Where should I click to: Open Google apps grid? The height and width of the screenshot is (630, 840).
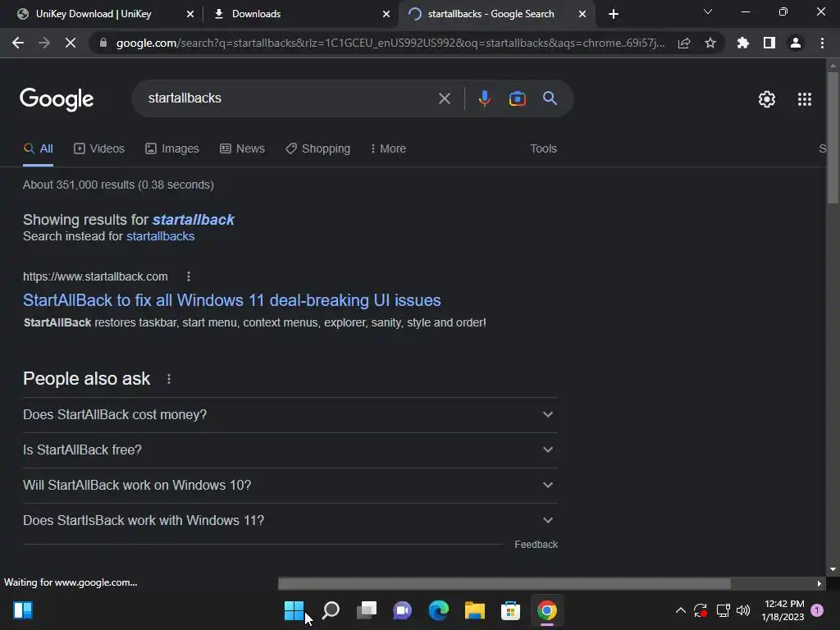click(x=805, y=99)
